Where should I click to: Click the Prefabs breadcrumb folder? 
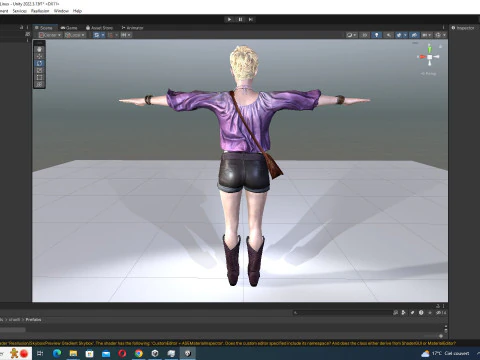tap(33, 320)
